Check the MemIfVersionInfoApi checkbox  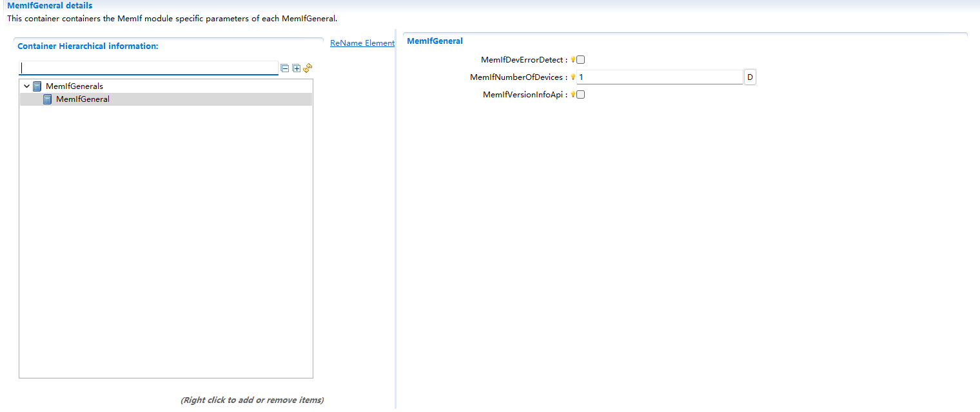tap(580, 94)
